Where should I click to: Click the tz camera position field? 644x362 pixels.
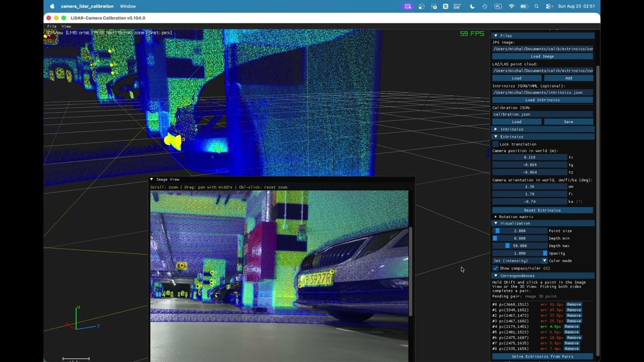coord(529,172)
